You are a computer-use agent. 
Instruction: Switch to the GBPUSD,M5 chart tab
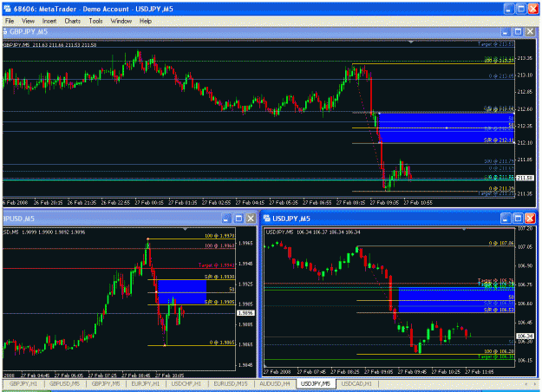65,383
